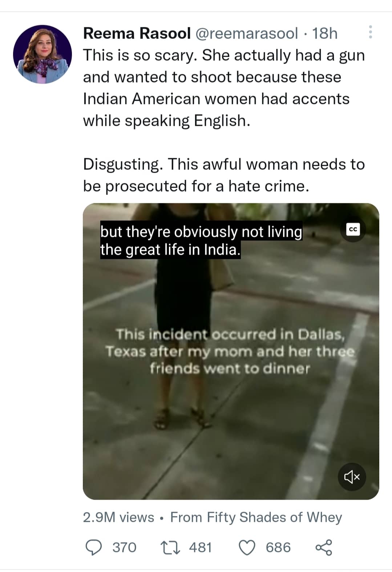Tap the 686 likes count
The width and height of the screenshot is (392, 572).
click(x=278, y=547)
